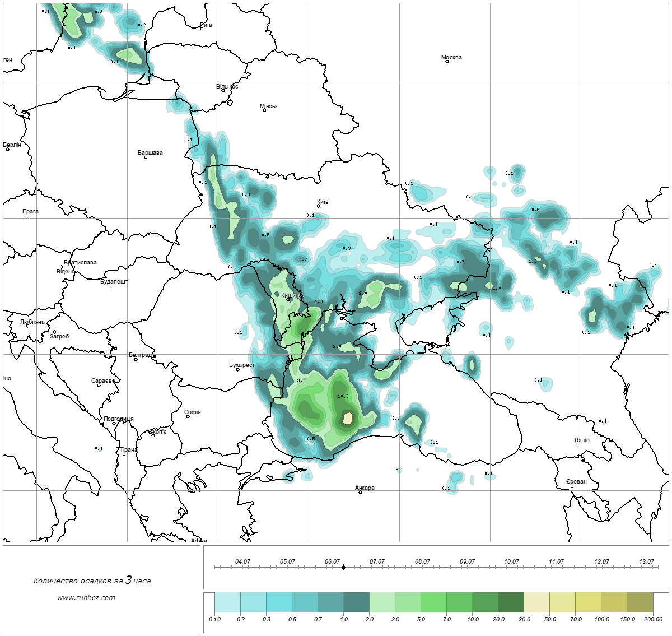Click the Київ city marker on map

[x=318, y=206]
